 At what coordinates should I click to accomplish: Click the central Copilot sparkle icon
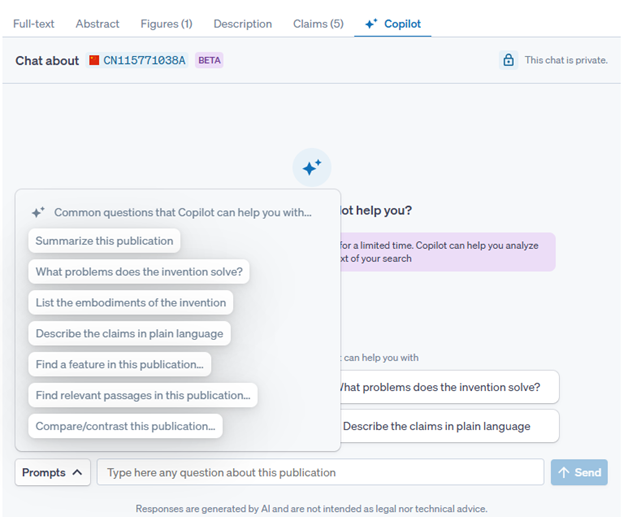311,167
